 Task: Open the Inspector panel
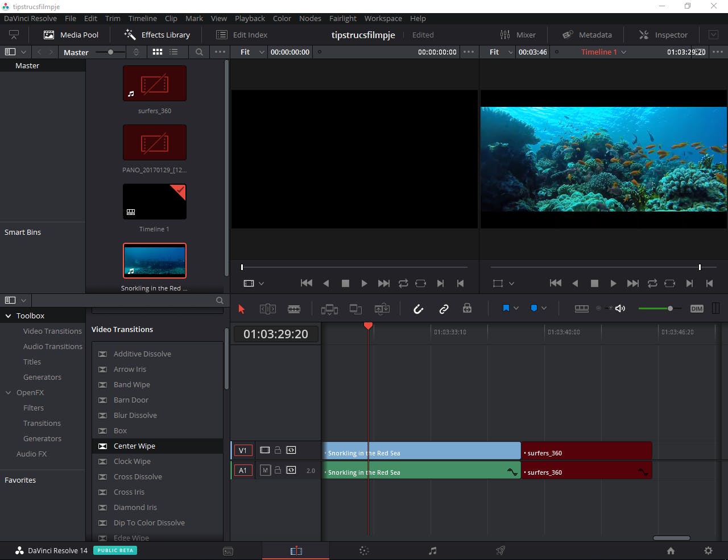tap(663, 35)
